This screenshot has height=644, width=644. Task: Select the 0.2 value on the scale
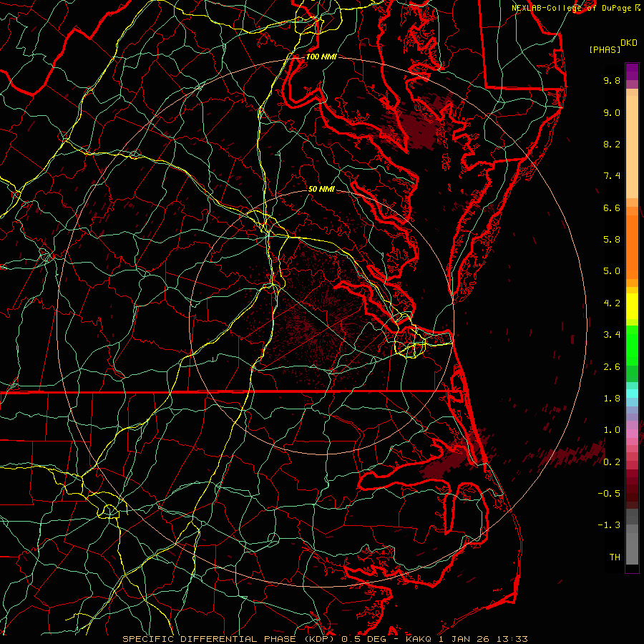pyautogui.click(x=612, y=462)
